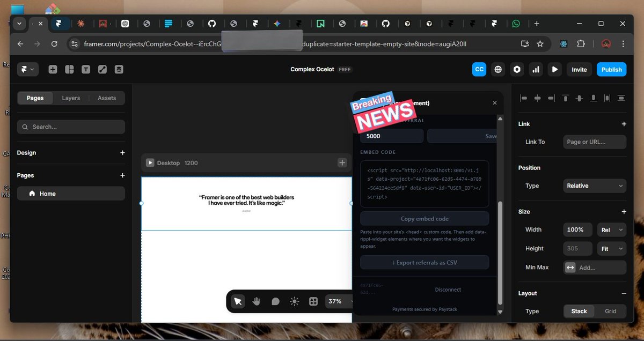Viewport: 644px width, 341px height.
Task: Click align vertical center icon
Action: pyautogui.click(x=580, y=98)
